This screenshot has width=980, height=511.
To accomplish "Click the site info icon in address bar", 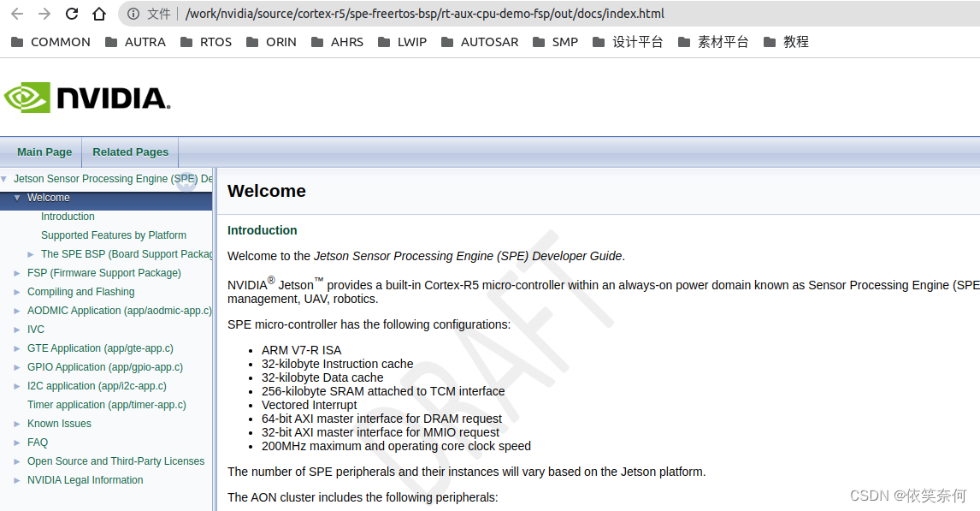I will click(133, 14).
